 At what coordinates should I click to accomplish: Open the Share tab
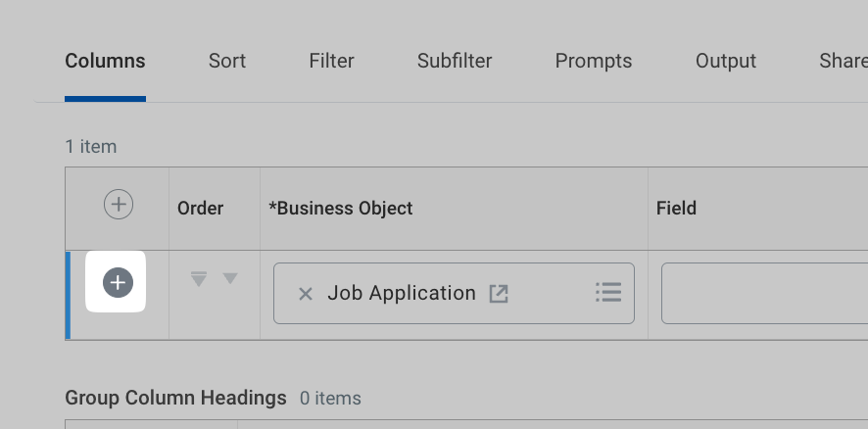[843, 61]
